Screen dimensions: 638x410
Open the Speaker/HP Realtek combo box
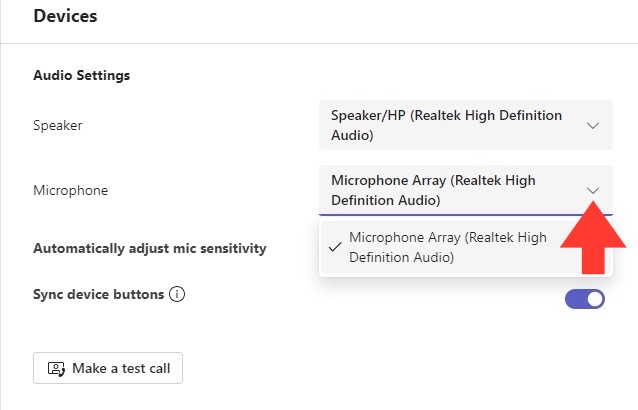(x=466, y=125)
